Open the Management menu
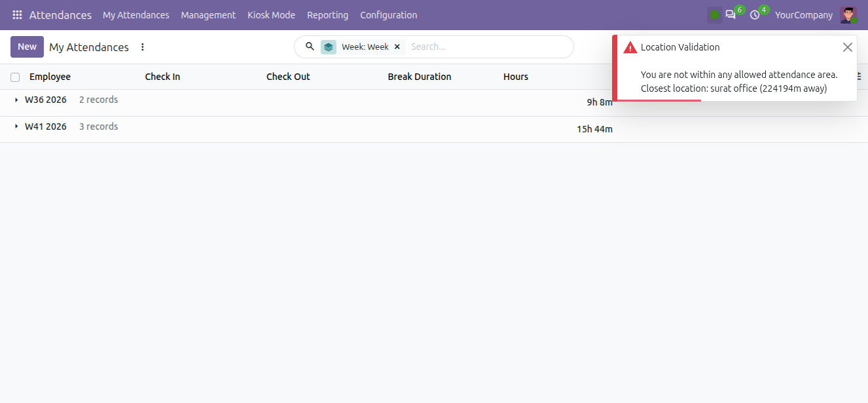This screenshot has width=868, height=403. click(208, 15)
